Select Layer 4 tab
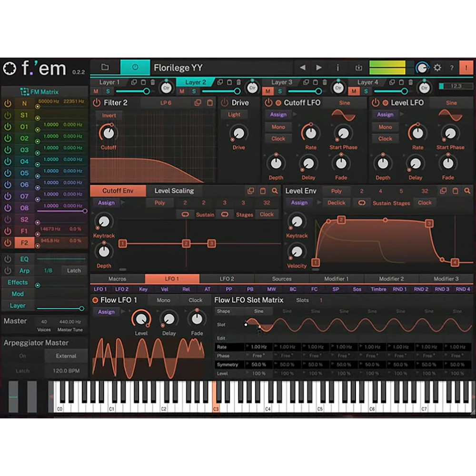 point(367,82)
